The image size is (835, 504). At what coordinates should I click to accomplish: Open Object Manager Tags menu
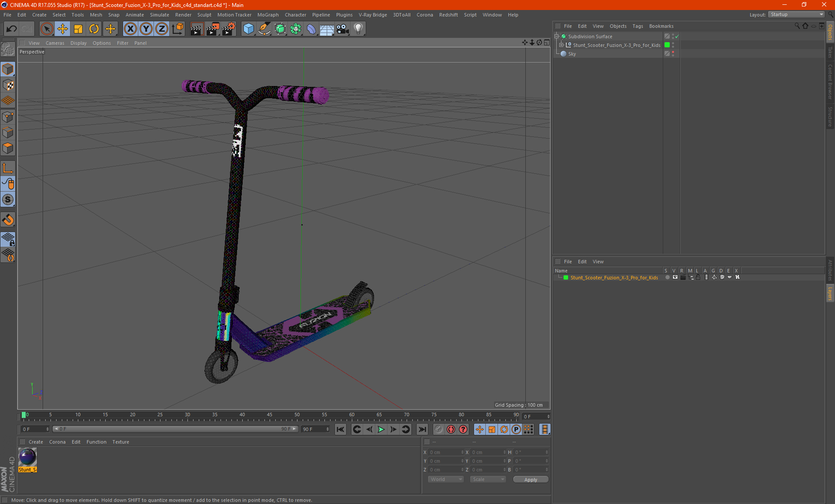[x=638, y=26]
